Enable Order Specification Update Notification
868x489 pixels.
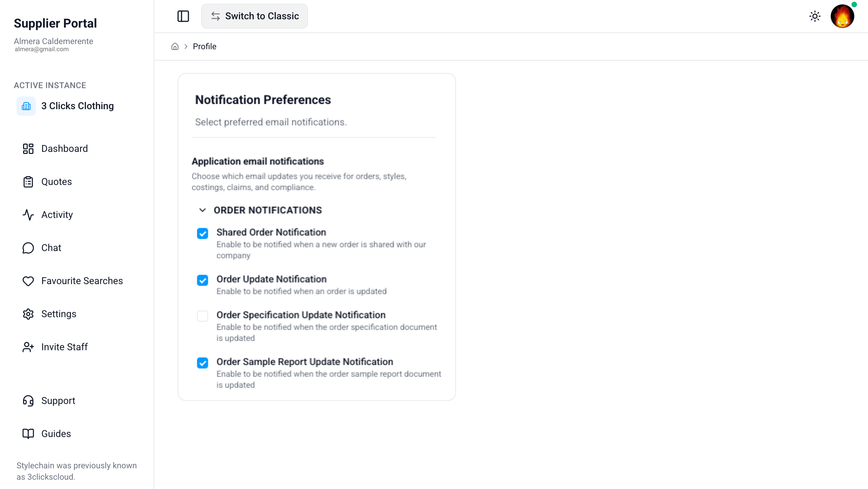coord(203,316)
